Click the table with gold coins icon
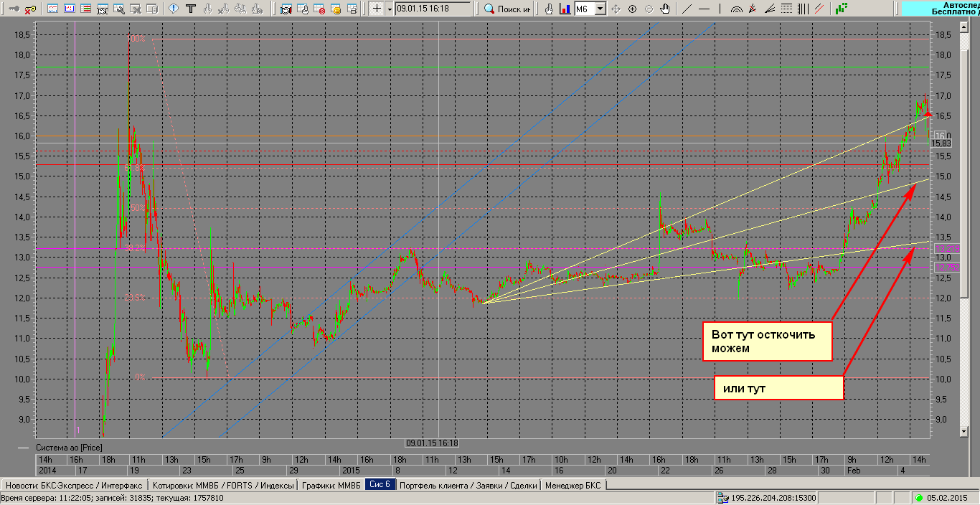This screenshot has height=505, width=980. (x=336, y=9)
